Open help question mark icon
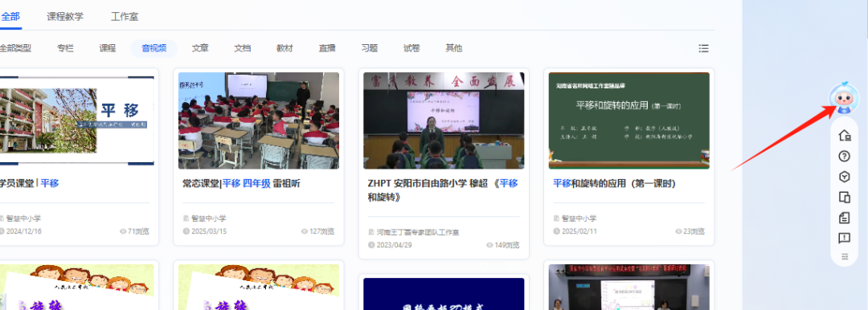This screenshot has width=868, height=310. 844,156
